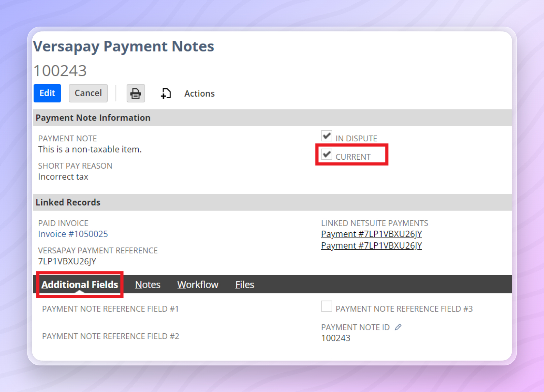This screenshot has width=544, height=392.
Task: Switch to the Files tab
Action: click(245, 285)
